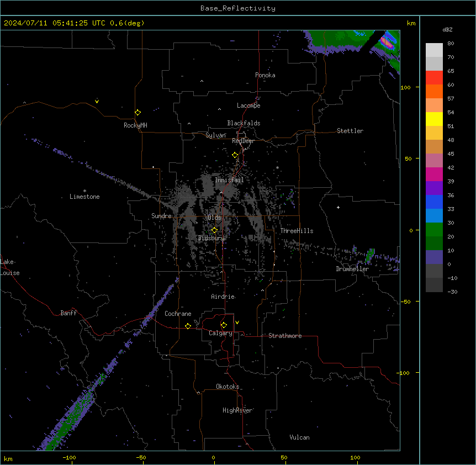
Task: Select the Sundre label
Action: 161,216
